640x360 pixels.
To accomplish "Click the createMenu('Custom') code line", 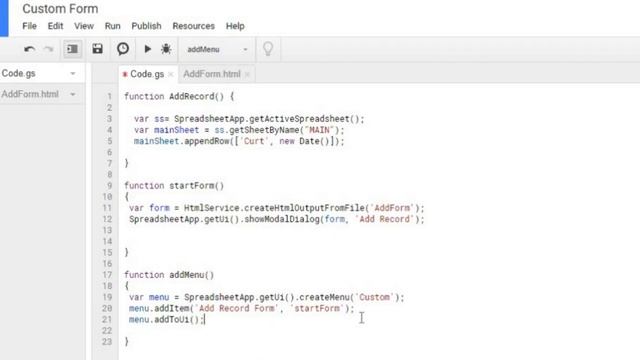I will pyautogui.click(x=267, y=297).
